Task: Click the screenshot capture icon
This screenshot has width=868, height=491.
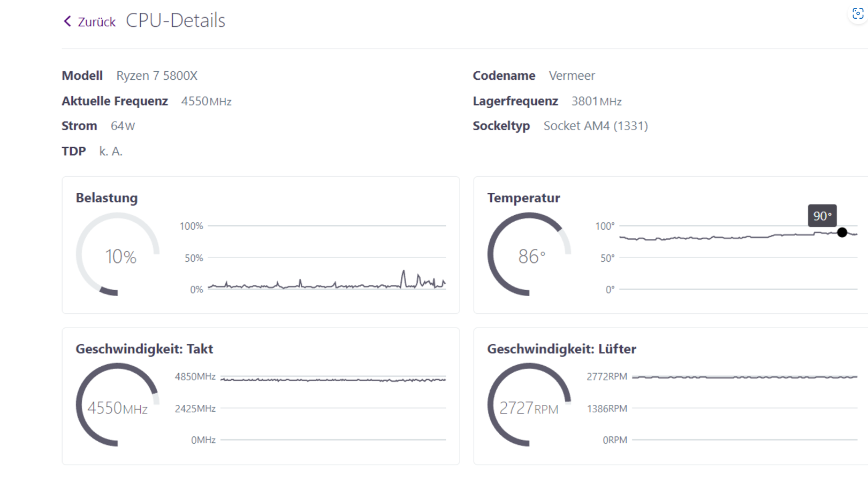Action: [858, 14]
